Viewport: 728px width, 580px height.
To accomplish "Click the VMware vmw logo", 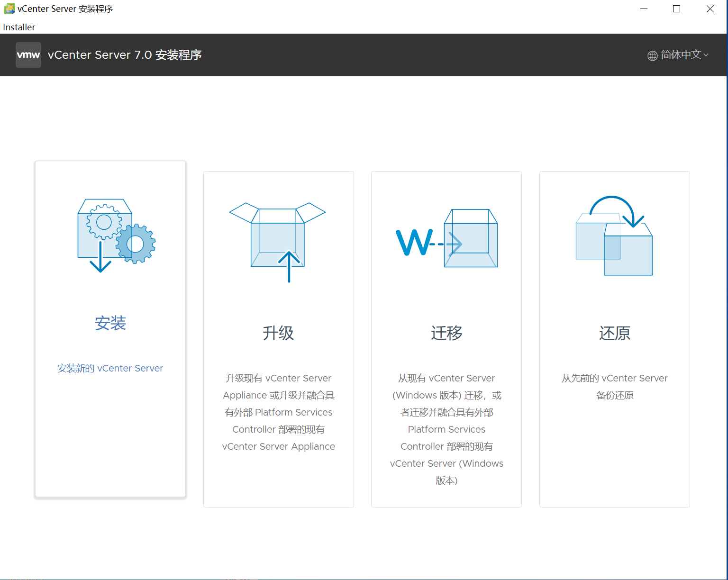I will tap(28, 55).
